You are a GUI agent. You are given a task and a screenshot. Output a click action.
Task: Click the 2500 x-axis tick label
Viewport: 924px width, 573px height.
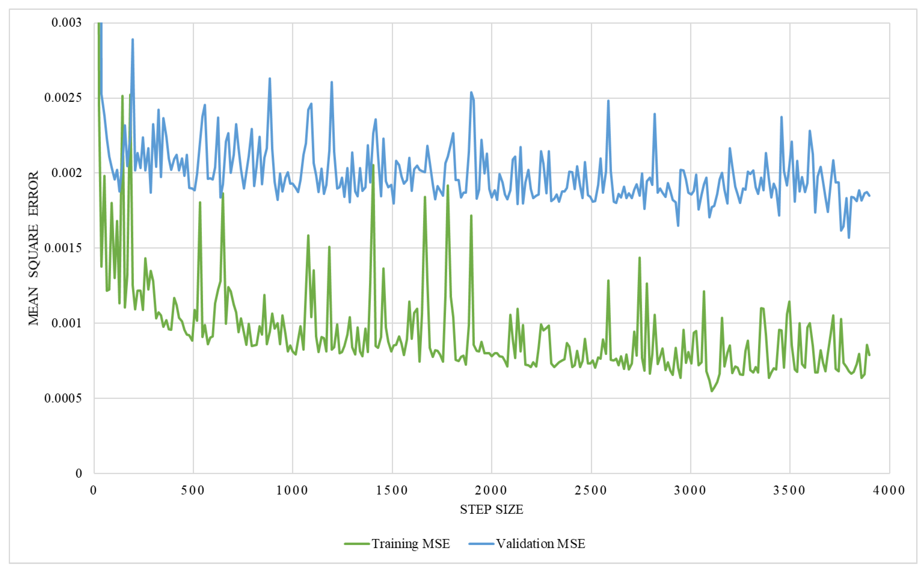pos(591,490)
